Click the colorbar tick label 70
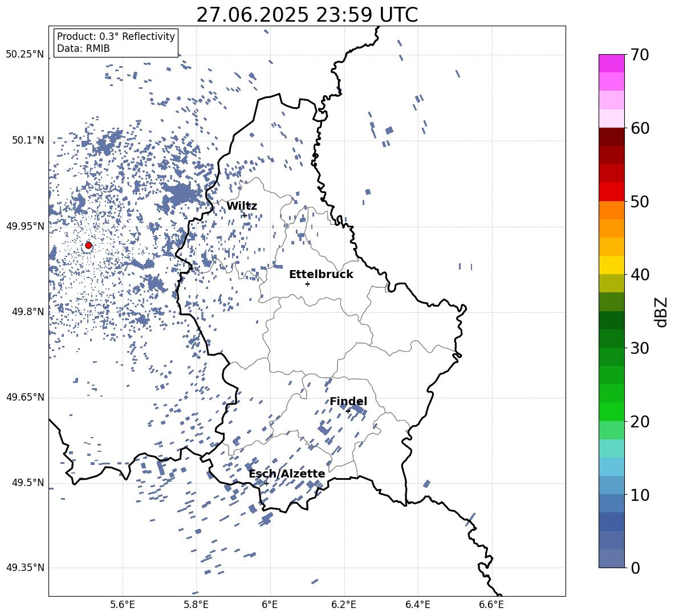Screen dimensions: 675x616 point(640,55)
